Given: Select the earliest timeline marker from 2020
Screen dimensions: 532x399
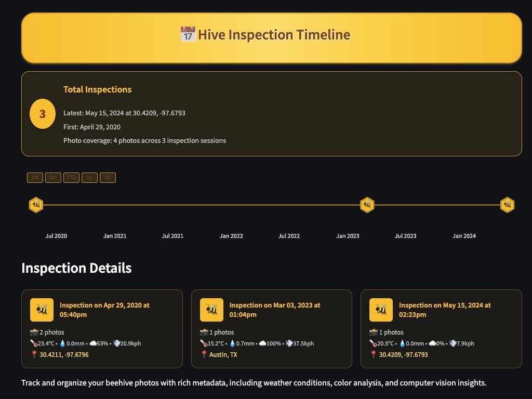Looking at the screenshot, I should 36,205.
